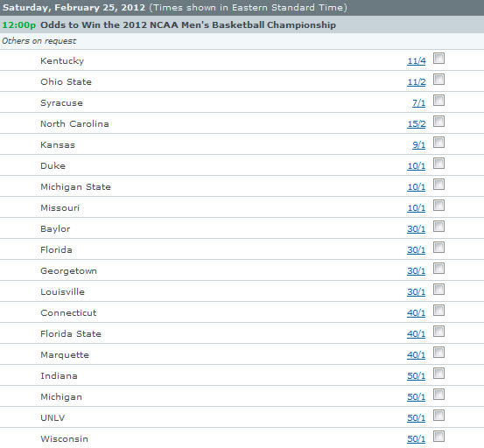
Task: Open Syracuse 7/1 odds link
Action: (419, 103)
